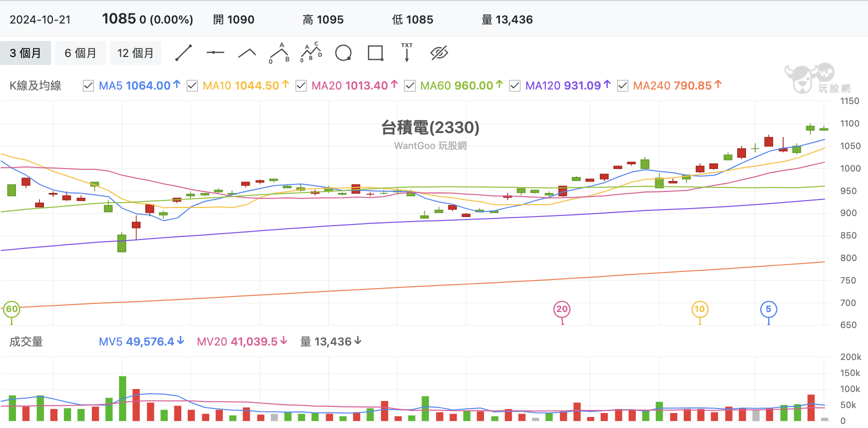Uncheck the MA240 moving average checkbox

tap(623, 86)
